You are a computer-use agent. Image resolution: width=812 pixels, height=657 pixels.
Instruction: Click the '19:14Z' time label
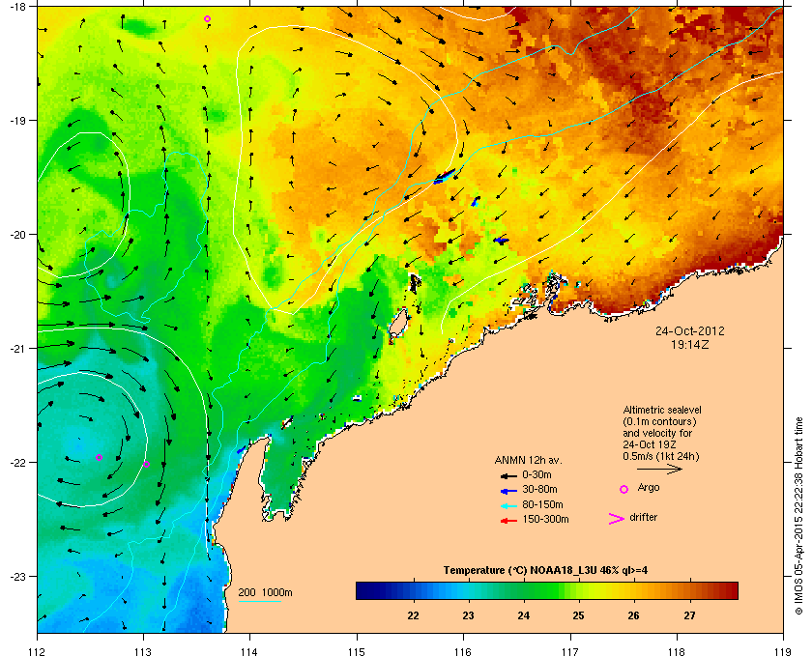click(x=690, y=344)
